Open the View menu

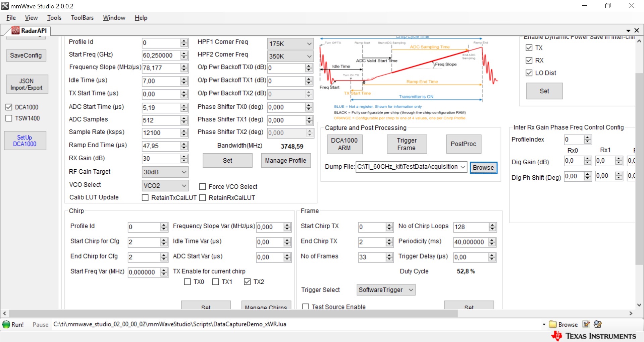click(x=31, y=18)
